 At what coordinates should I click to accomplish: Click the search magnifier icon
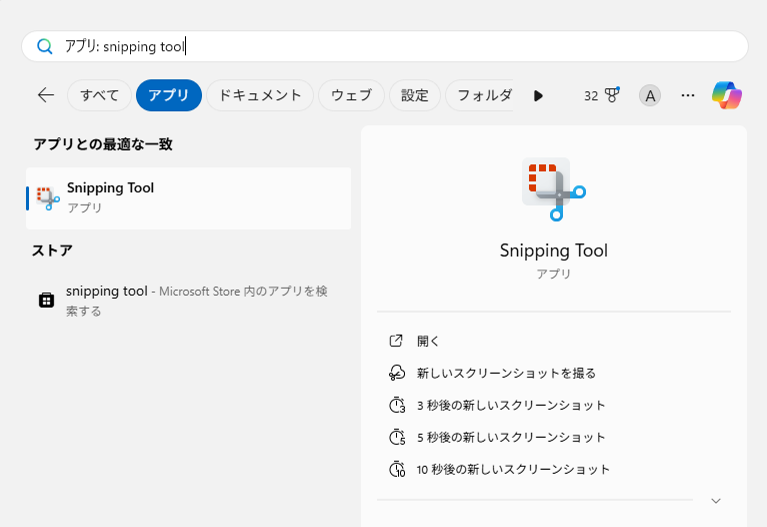tap(45, 46)
